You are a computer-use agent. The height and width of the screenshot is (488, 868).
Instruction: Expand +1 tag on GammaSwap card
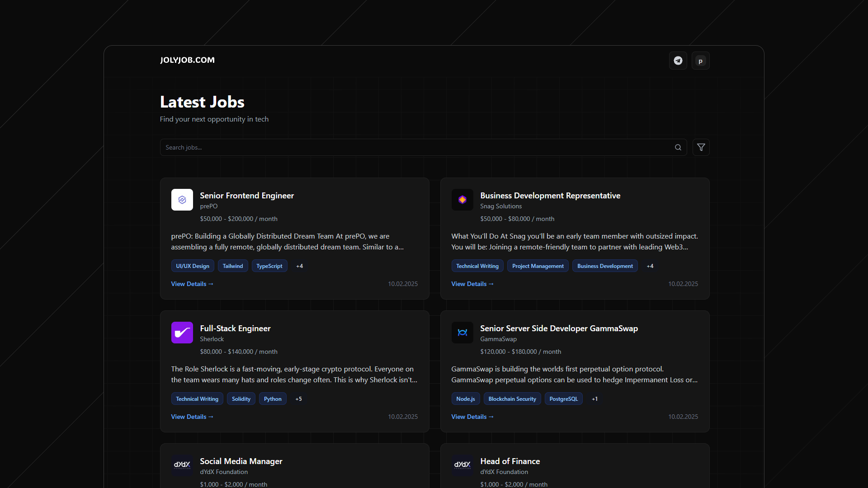coord(594,399)
